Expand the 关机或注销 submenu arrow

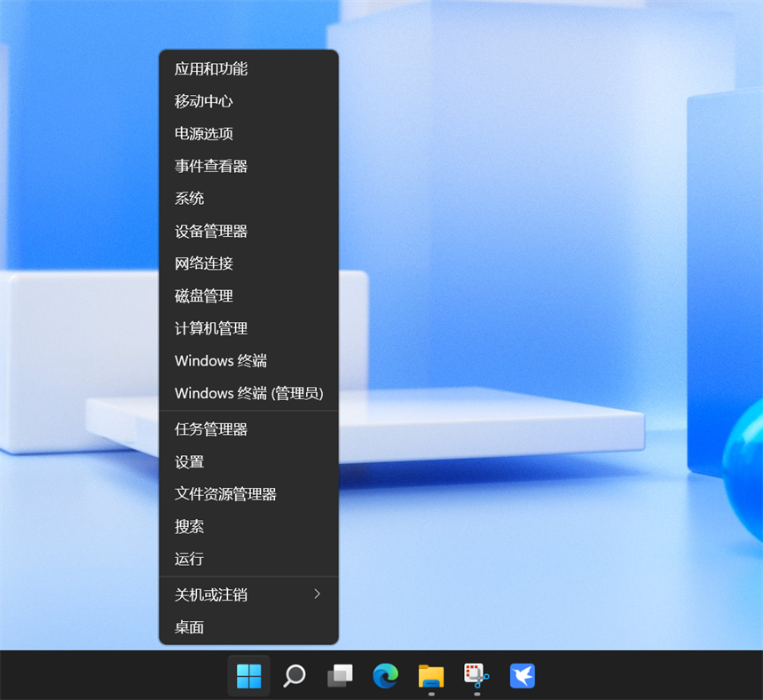click(x=317, y=594)
